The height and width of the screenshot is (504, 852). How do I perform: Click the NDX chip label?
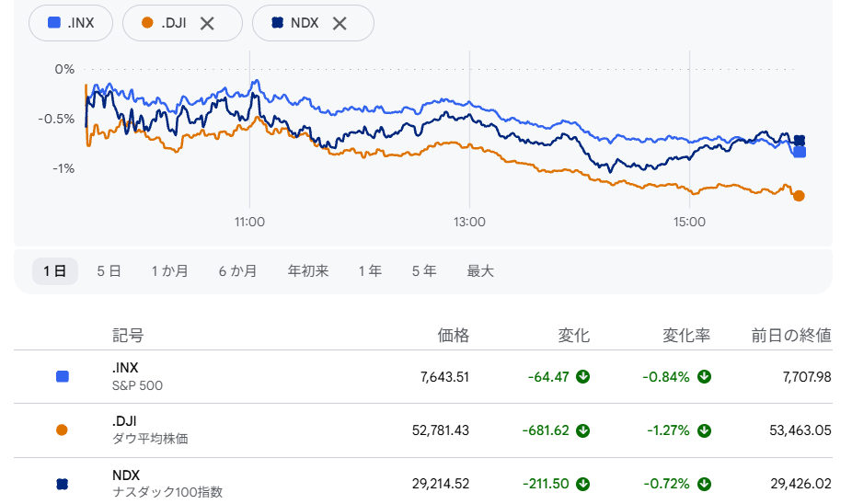pos(305,23)
